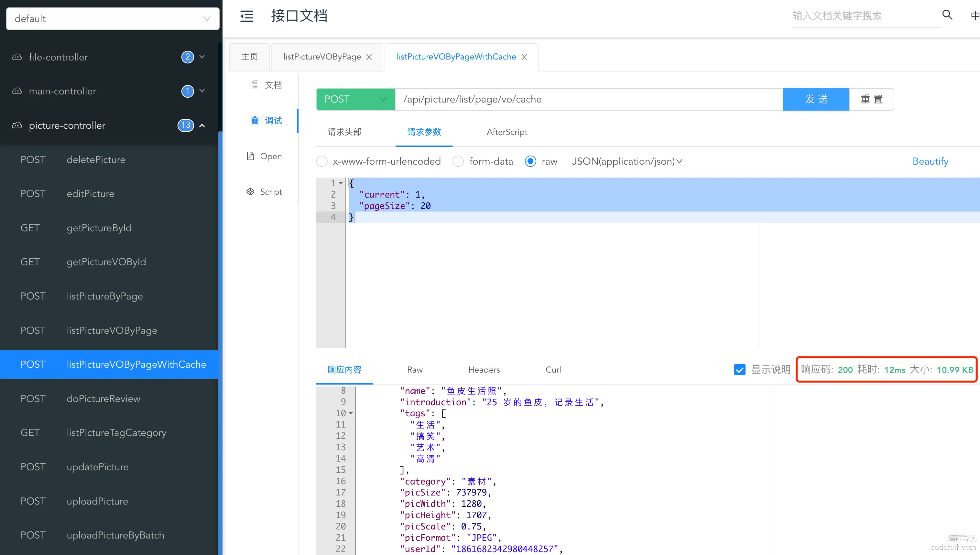Switch to the Raw response tab
Image resolution: width=980 pixels, height=555 pixels.
click(415, 369)
